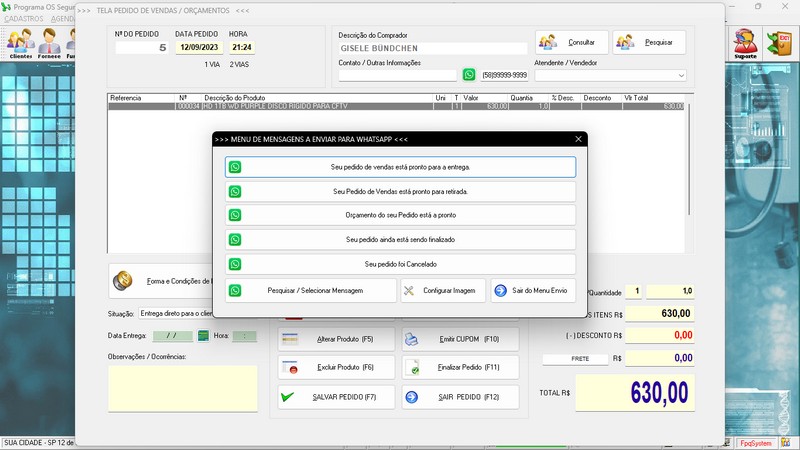
Task: Click the WhatsApp icon beside the contact field
Action: click(x=469, y=75)
